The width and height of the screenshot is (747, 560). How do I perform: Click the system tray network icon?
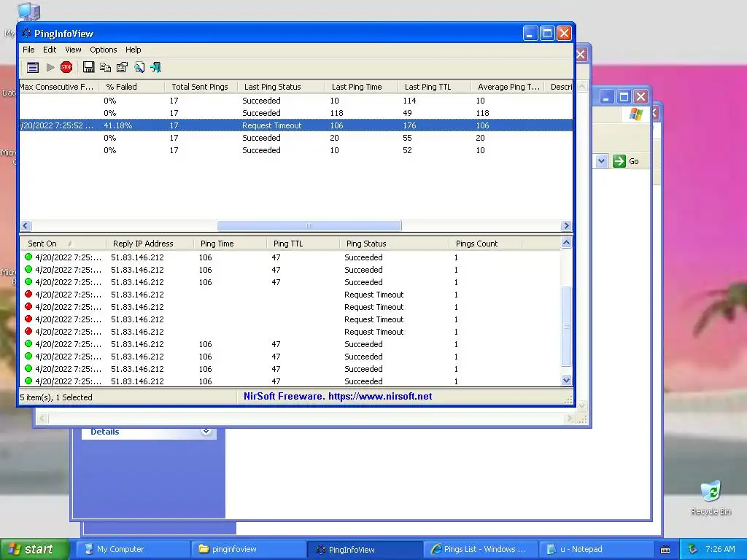693,549
